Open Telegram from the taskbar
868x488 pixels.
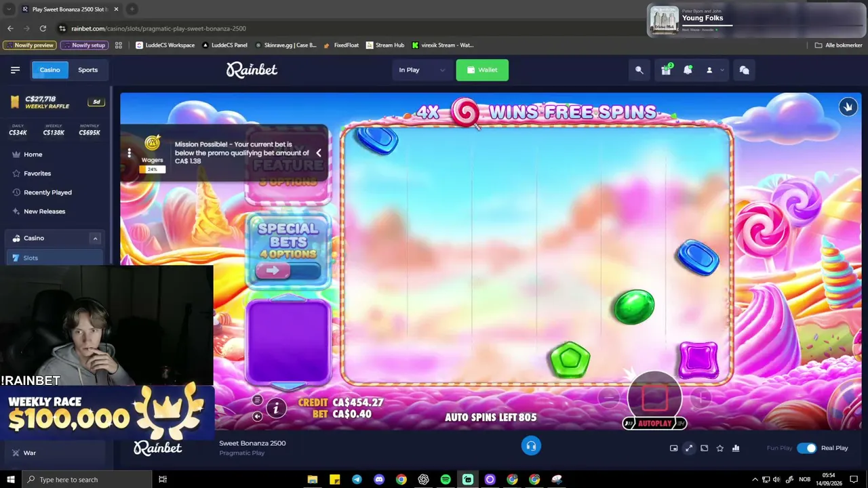357,479
